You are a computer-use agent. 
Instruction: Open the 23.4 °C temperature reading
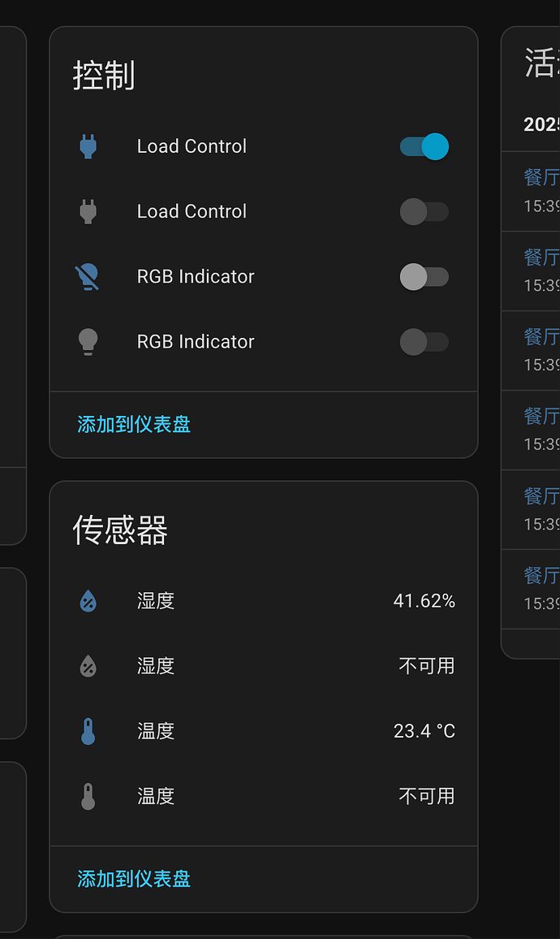pyautogui.click(x=424, y=731)
